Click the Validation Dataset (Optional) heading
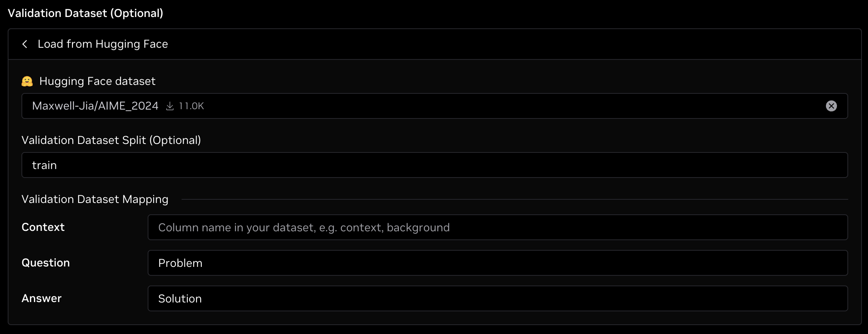 [x=85, y=13]
